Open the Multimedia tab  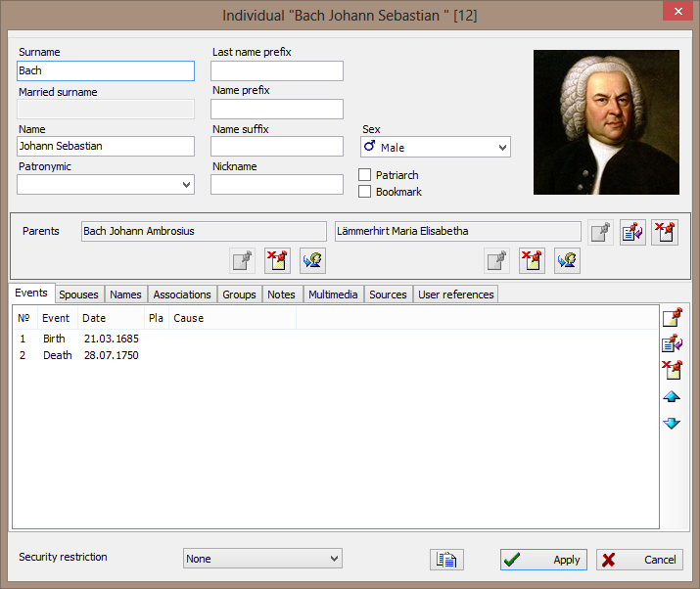(333, 294)
